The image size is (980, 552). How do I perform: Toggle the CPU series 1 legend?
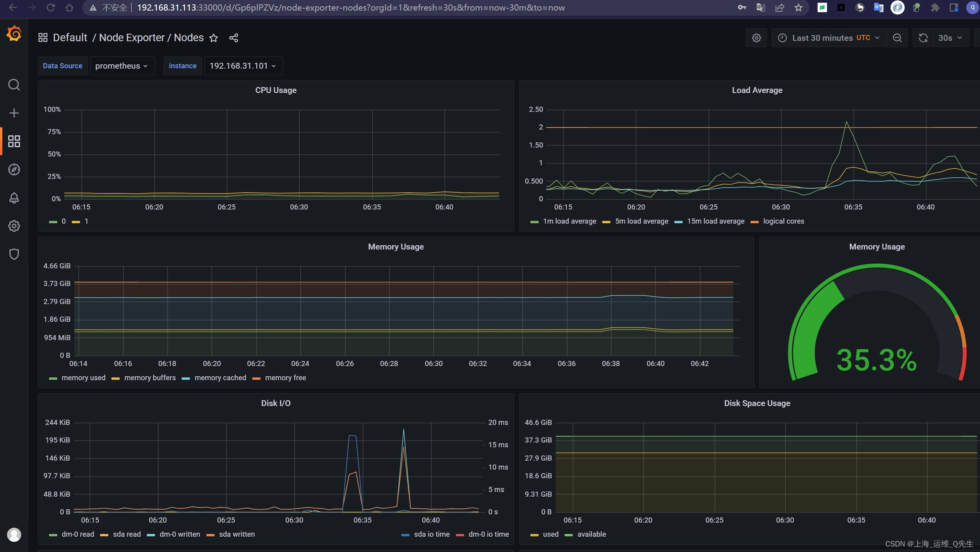[86, 221]
